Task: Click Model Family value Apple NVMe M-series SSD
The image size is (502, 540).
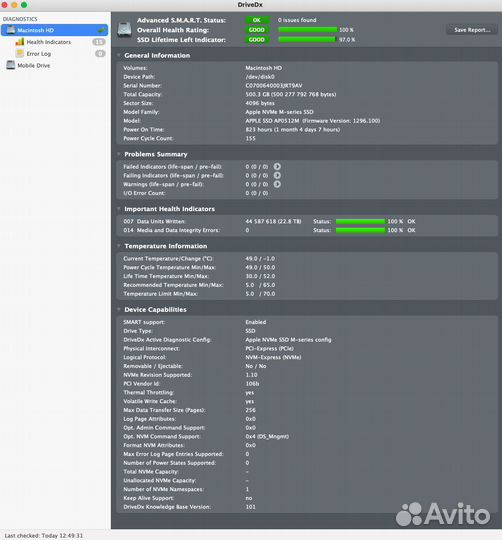Action: 279,112
